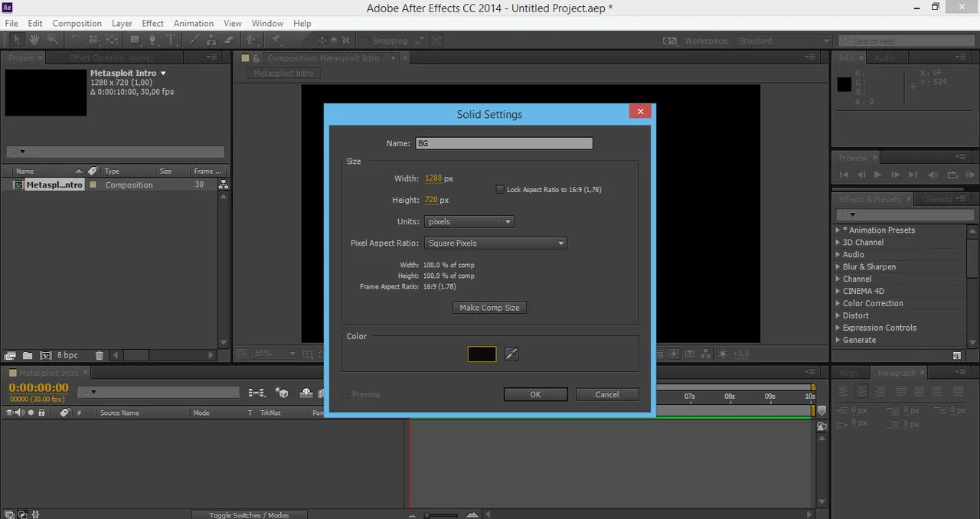Select the Clone Stamp tool

pyautogui.click(x=211, y=40)
